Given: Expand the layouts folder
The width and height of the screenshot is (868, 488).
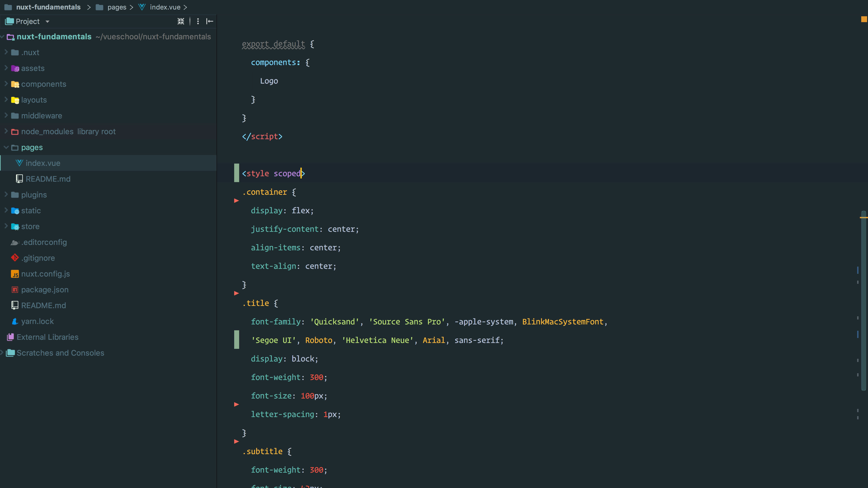Looking at the screenshot, I should click(x=6, y=100).
